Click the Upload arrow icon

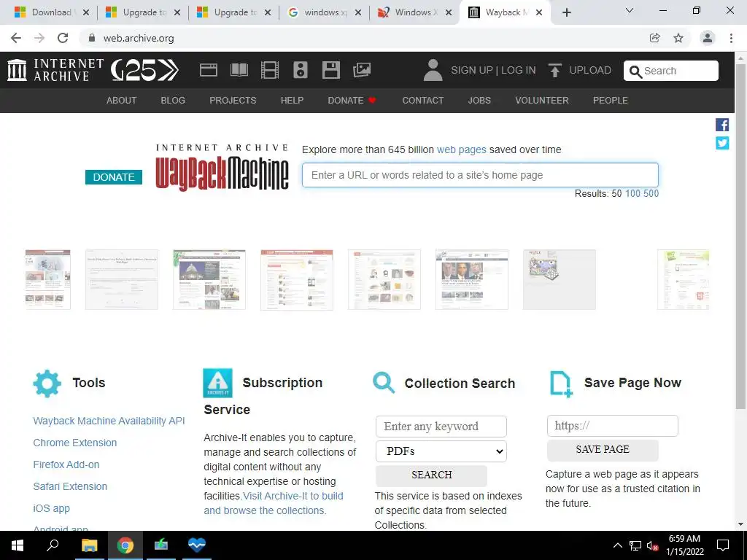(554, 70)
